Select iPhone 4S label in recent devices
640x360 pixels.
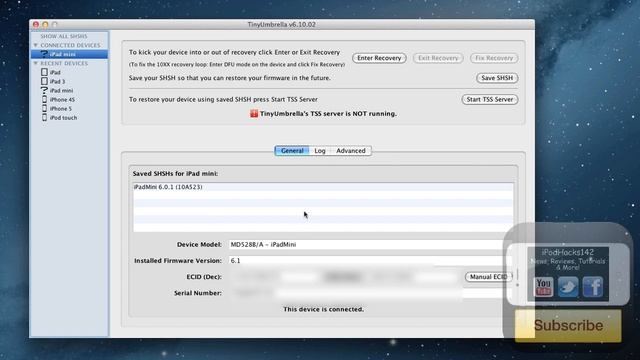click(62, 100)
